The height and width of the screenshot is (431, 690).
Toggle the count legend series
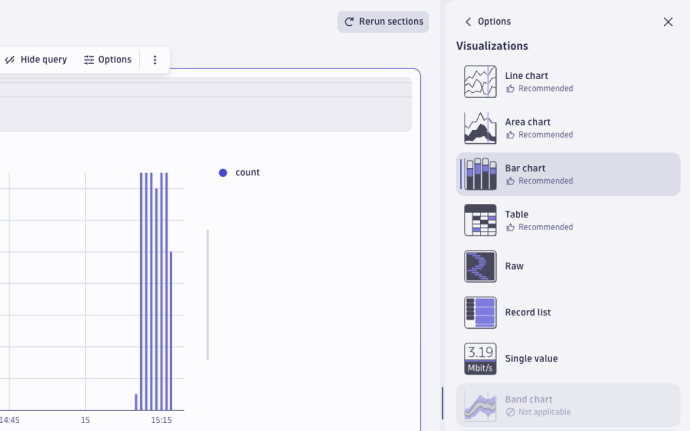click(247, 173)
